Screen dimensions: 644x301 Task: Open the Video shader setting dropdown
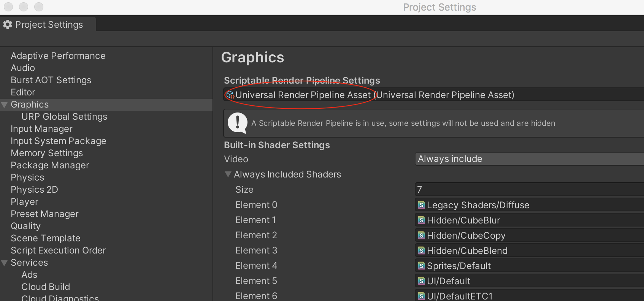tap(528, 159)
